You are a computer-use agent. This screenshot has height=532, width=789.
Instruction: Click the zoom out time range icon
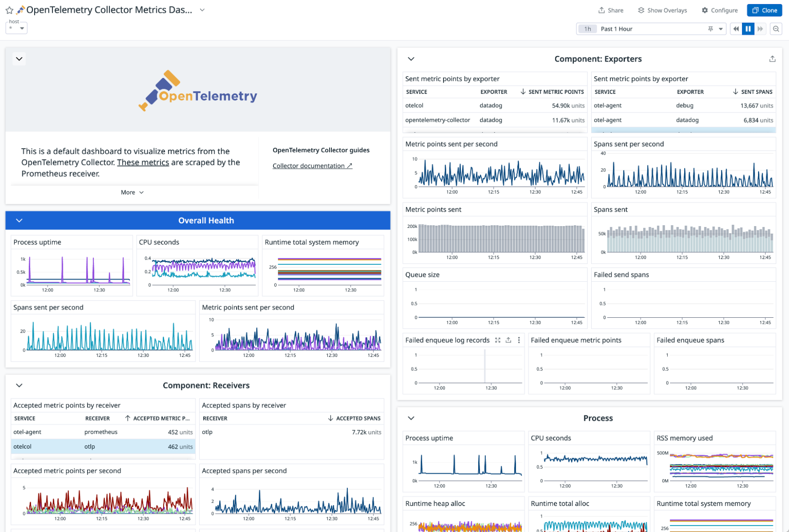pos(776,29)
